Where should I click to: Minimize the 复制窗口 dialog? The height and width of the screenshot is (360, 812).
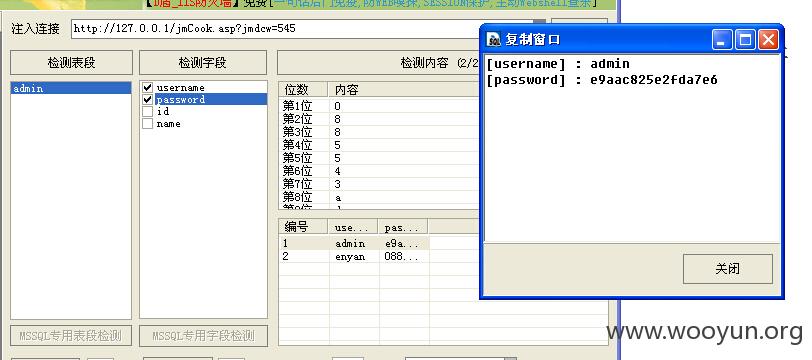click(x=722, y=39)
